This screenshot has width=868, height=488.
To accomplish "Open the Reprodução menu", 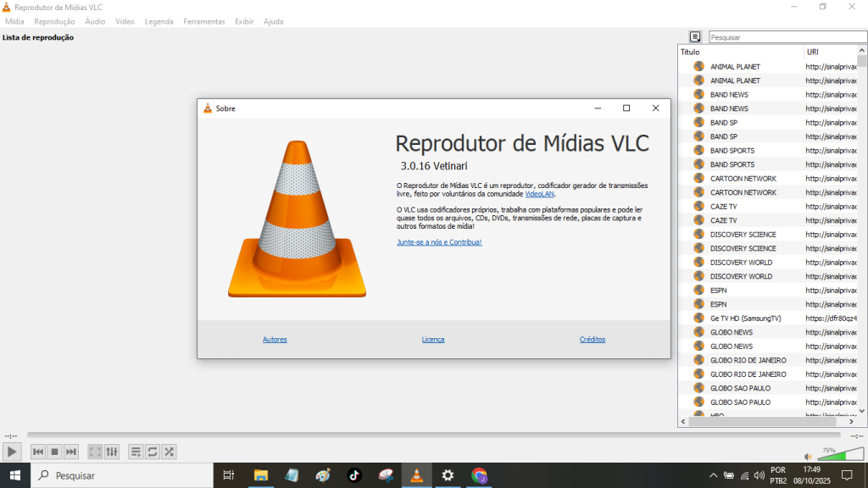I will coord(54,21).
